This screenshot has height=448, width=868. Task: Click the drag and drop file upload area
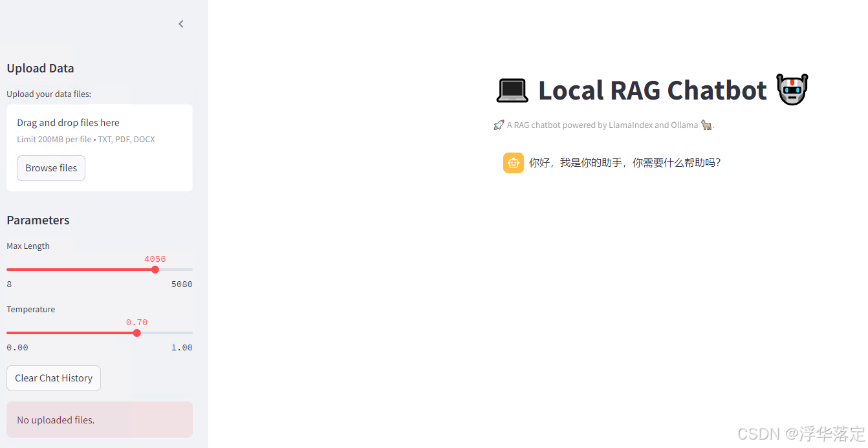click(100, 148)
